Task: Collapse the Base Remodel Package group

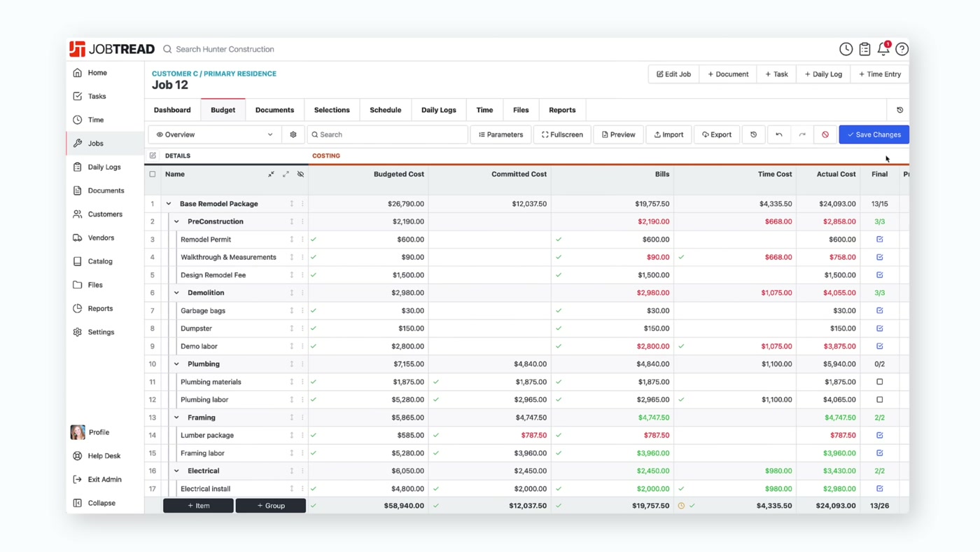Action: click(169, 204)
